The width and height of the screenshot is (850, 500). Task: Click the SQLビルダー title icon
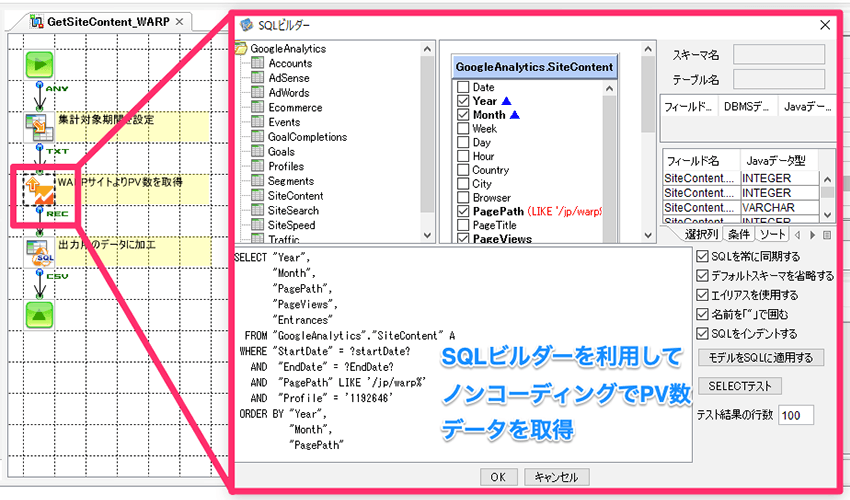[x=247, y=25]
